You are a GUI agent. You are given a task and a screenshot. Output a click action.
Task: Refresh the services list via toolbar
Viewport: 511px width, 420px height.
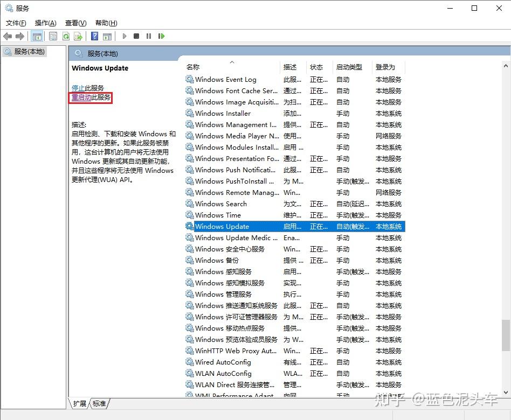click(66, 36)
